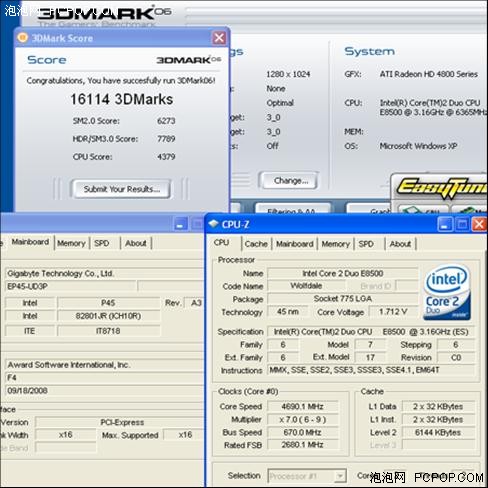Click the Name field Intel Core 2 Duo E8500

[343, 273]
